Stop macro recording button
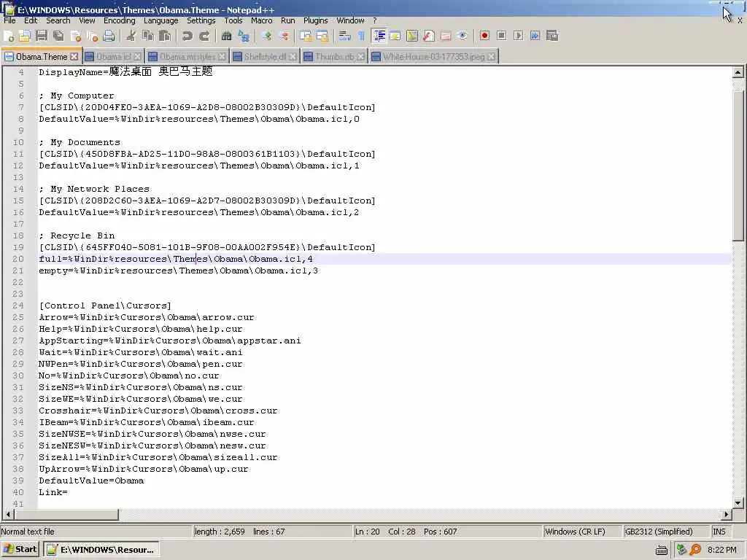The width and height of the screenshot is (747, 560). click(501, 36)
